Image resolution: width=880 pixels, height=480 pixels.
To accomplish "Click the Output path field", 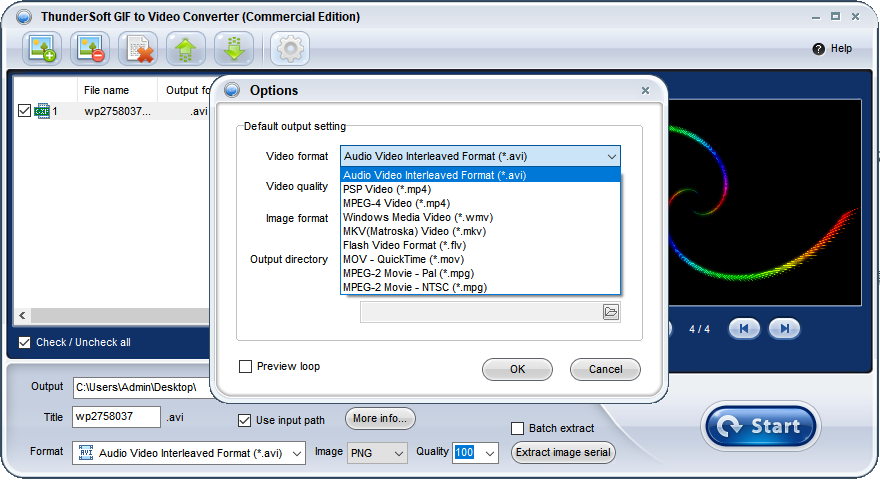I will [x=141, y=387].
